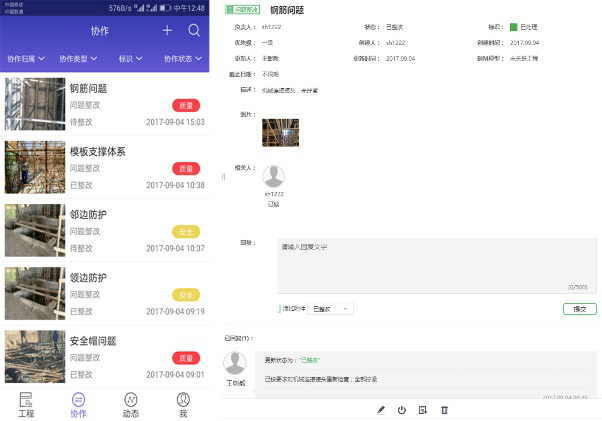Open search with the magnifier icon
This screenshot has width=602, height=421.
(x=194, y=30)
